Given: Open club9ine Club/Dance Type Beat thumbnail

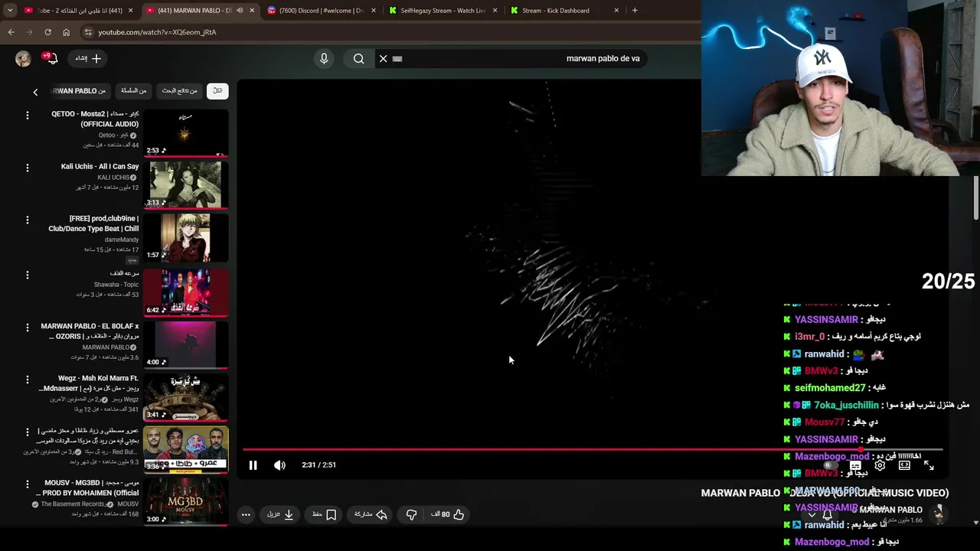Looking at the screenshot, I should click(185, 237).
